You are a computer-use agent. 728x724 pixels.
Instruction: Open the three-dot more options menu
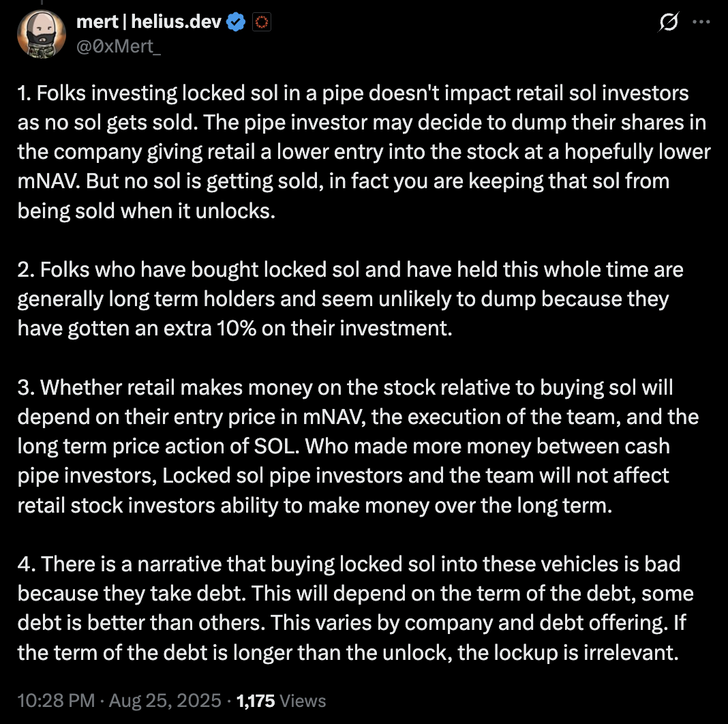701,22
